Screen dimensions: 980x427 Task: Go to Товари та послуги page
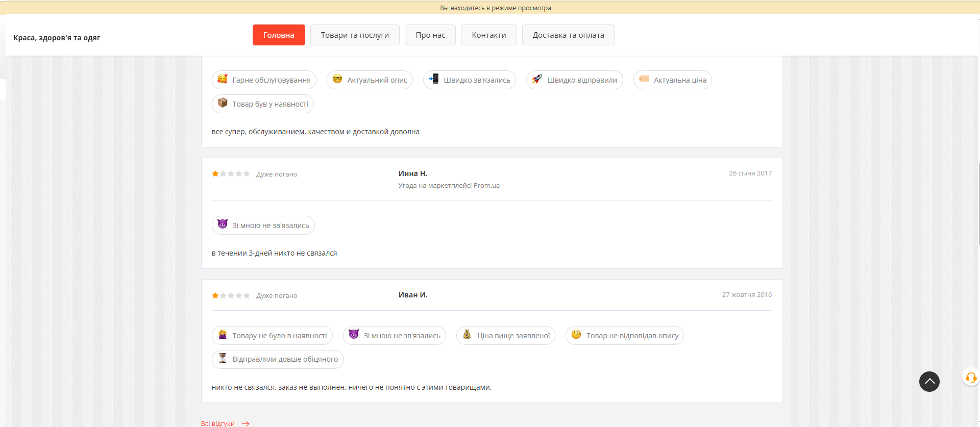point(355,35)
